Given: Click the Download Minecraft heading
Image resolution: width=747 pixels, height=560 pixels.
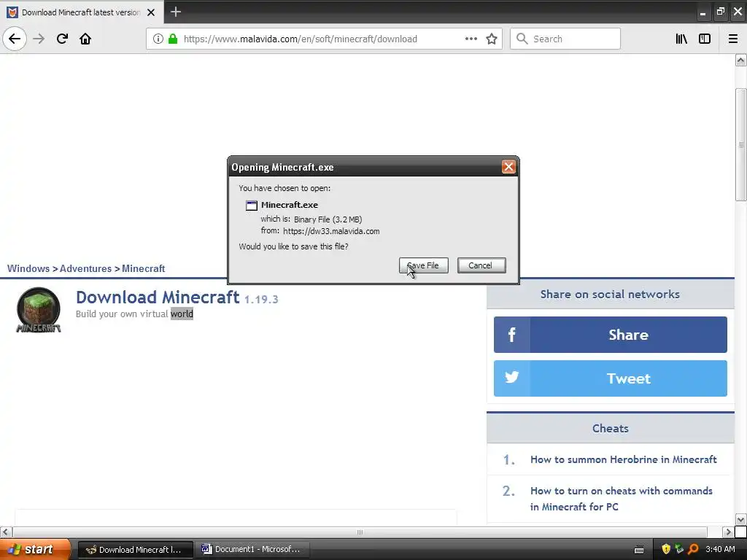Looking at the screenshot, I should pos(158,297).
